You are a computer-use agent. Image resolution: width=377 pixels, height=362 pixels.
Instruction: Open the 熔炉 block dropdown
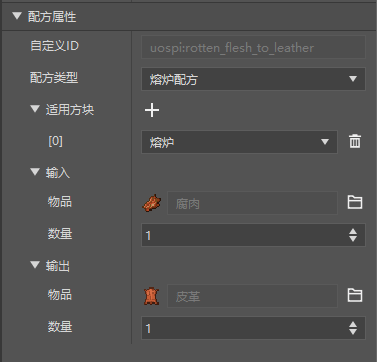(x=239, y=142)
